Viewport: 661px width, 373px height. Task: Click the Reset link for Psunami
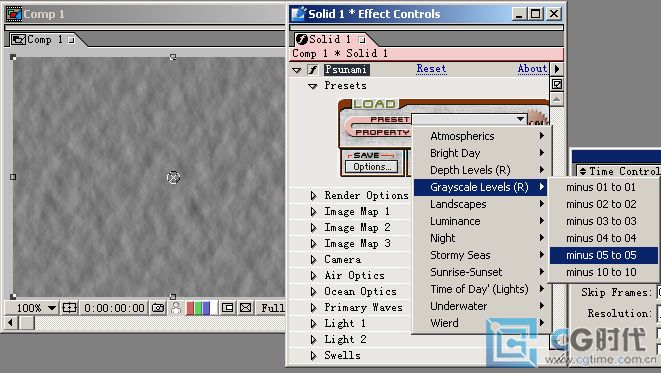[431, 69]
